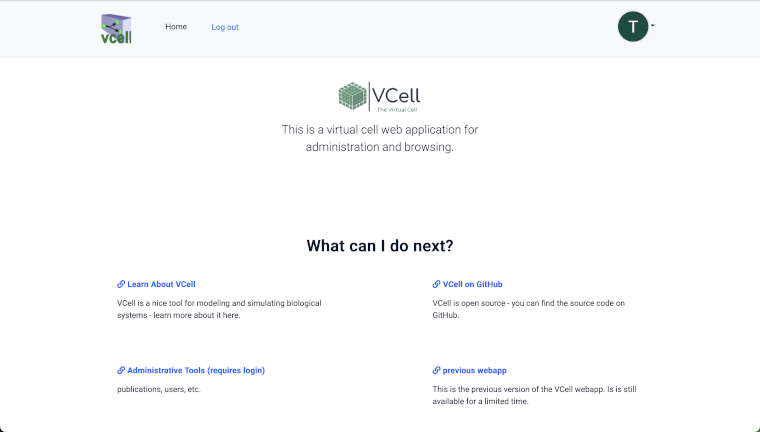Image resolution: width=760 pixels, height=432 pixels.
Task: Click chain icon beside Administrative Tools
Action: pyautogui.click(x=121, y=370)
